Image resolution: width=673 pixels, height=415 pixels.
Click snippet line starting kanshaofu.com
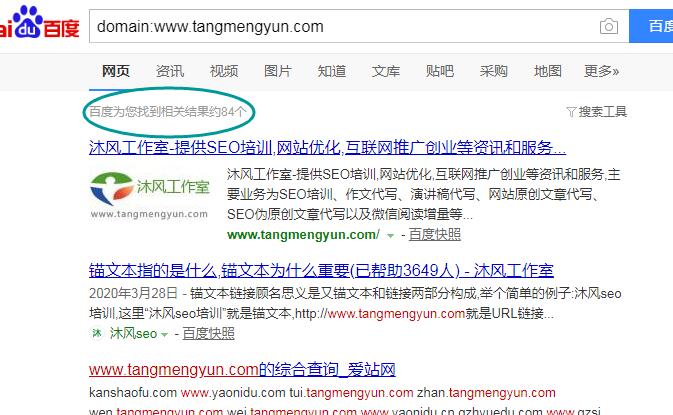pos(322,393)
